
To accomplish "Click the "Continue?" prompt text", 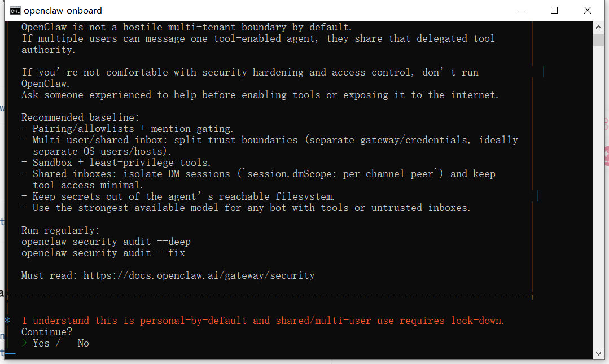I will 47,332.
